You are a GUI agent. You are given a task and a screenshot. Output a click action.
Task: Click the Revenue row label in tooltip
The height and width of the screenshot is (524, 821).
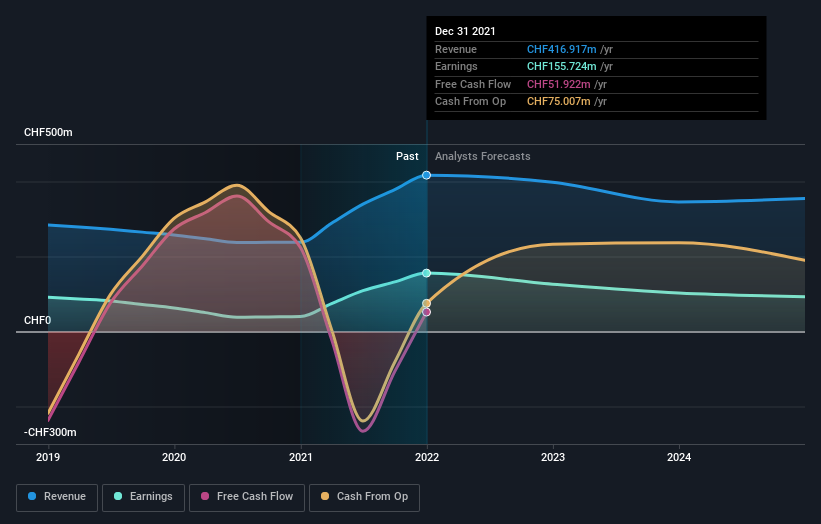(x=456, y=49)
